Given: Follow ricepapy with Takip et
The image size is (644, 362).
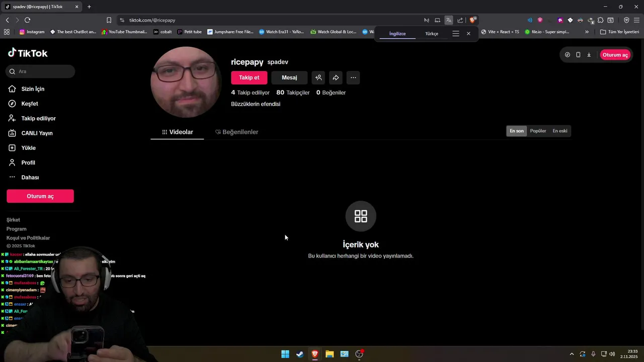Looking at the screenshot, I should tap(249, 77).
